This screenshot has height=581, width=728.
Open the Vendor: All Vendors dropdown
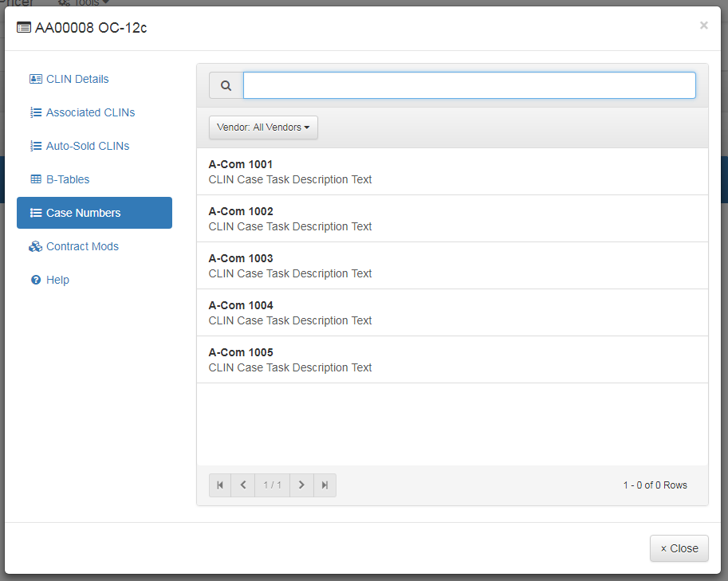click(x=263, y=127)
